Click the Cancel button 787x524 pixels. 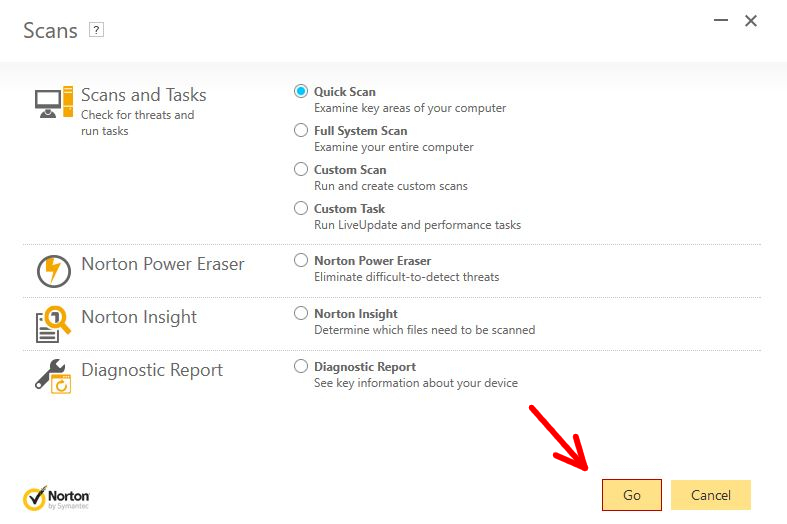point(711,495)
